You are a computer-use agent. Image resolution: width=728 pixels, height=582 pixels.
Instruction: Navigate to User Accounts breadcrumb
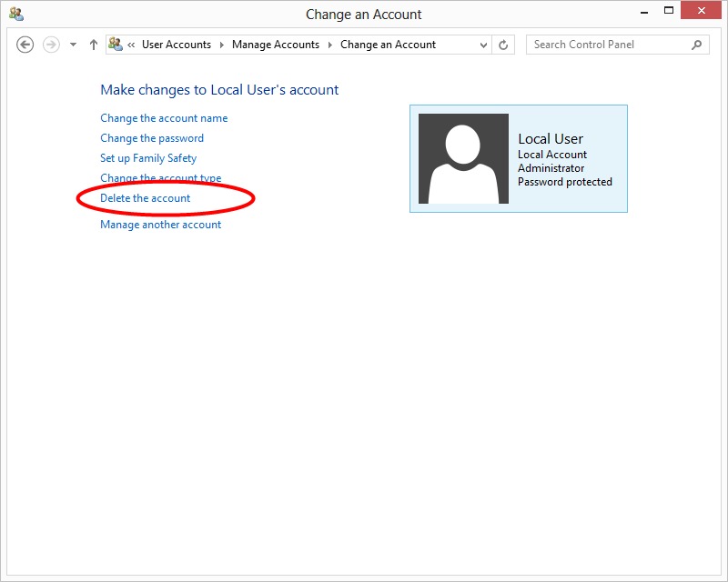point(177,45)
